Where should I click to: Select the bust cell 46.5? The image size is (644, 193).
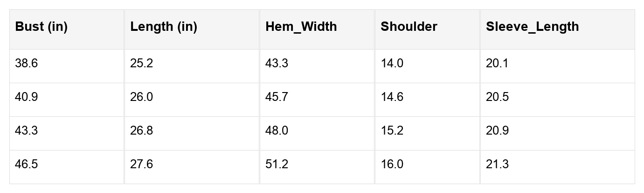[x=27, y=164]
